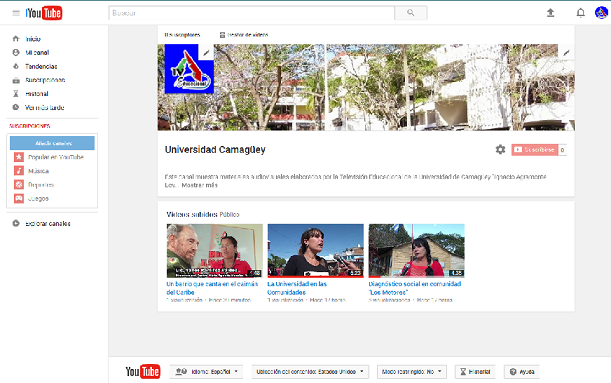Click the blue Añadir canales button

point(52,143)
